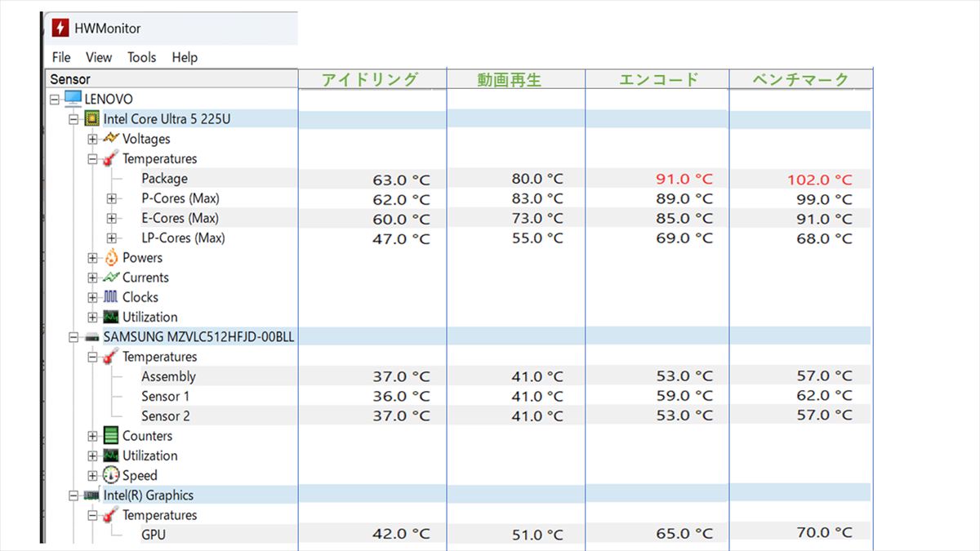Click the Clocks waveform icon
The height and width of the screenshot is (551, 980).
(x=111, y=297)
